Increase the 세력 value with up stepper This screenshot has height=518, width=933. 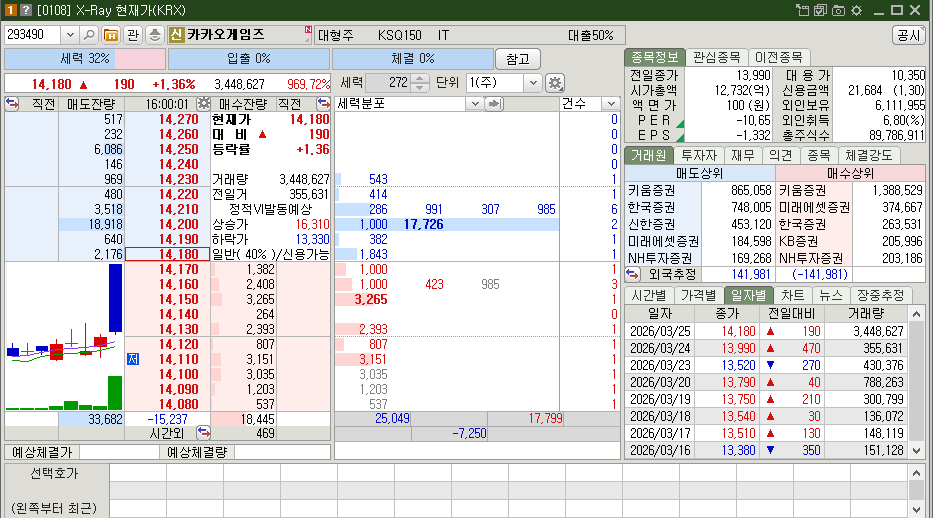pos(419,79)
